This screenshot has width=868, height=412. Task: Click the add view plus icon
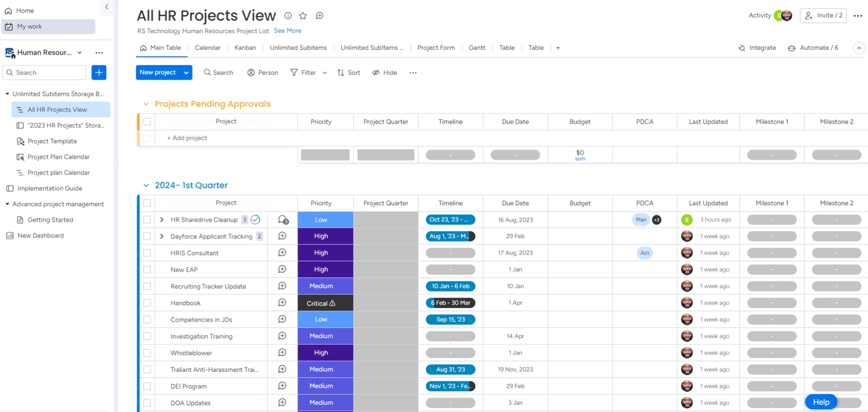tap(558, 48)
